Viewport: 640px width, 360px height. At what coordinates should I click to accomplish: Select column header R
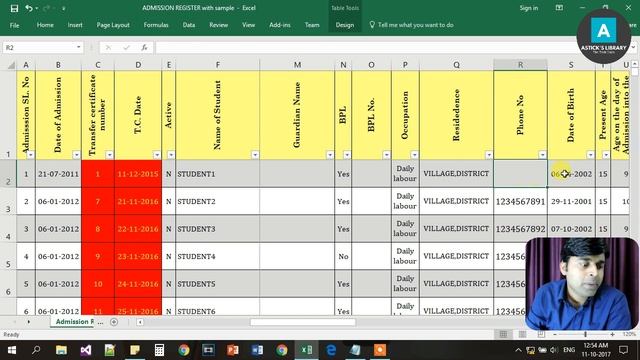520,65
